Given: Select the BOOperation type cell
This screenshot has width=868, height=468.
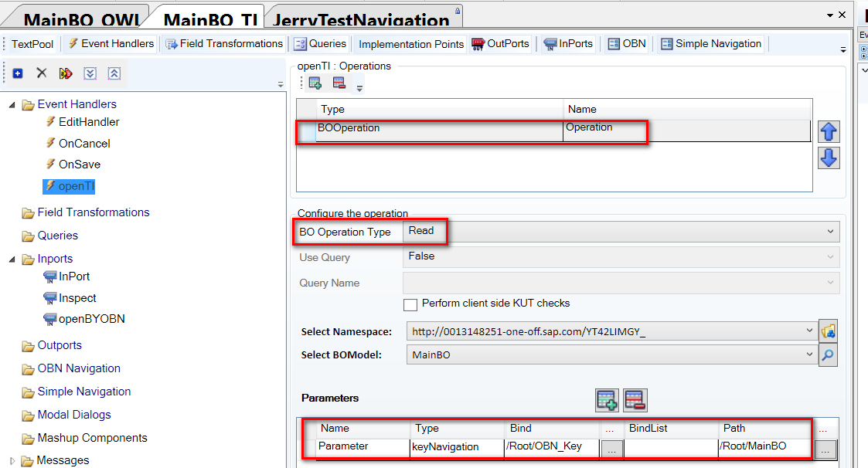Looking at the screenshot, I should [x=440, y=131].
